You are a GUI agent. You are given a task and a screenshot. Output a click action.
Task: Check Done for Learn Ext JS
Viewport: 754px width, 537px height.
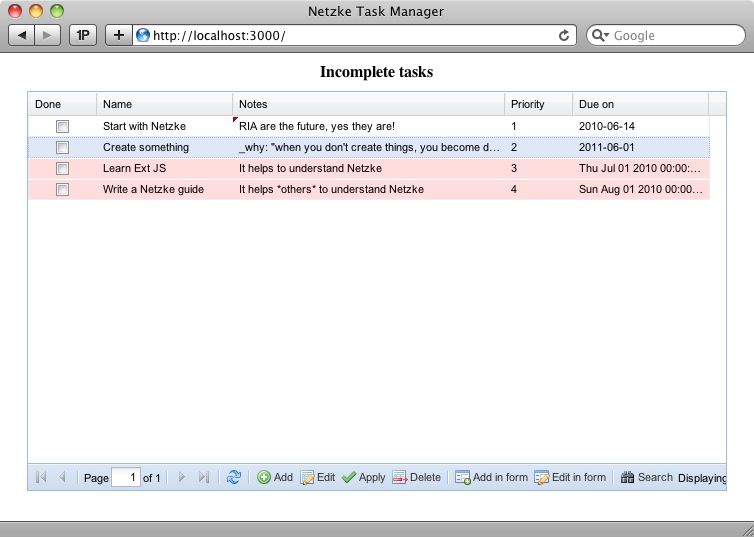click(x=63, y=168)
